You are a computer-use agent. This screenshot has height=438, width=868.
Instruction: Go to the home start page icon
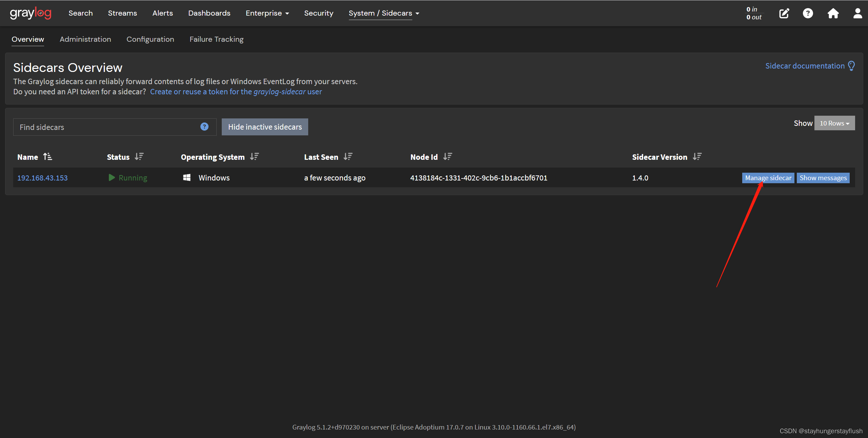click(x=833, y=14)
